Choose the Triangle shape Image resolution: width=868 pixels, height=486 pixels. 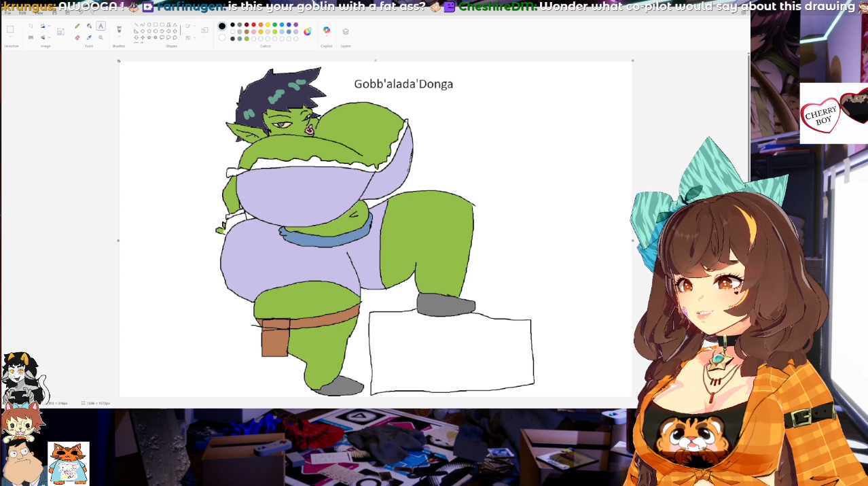pyautogui.click(x=175, y=24)
